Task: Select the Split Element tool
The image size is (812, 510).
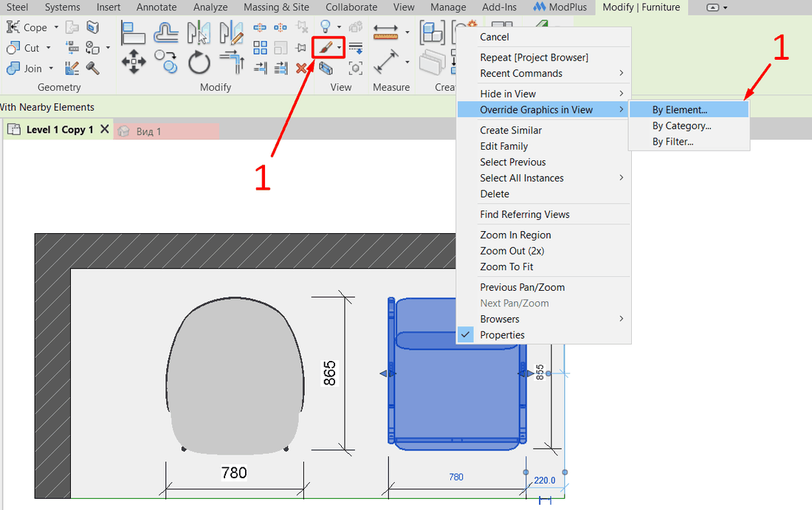Action: [x=260, y=27]
